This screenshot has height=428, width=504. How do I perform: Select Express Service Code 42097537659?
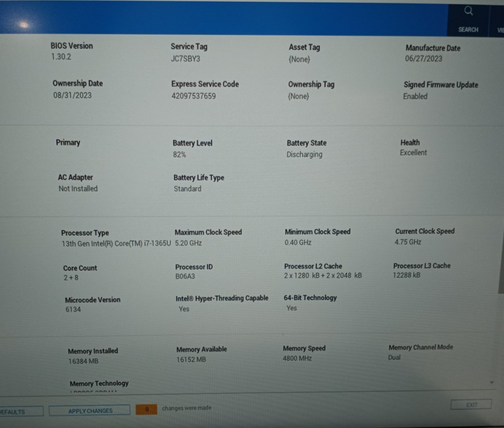[x=194, y=96]
